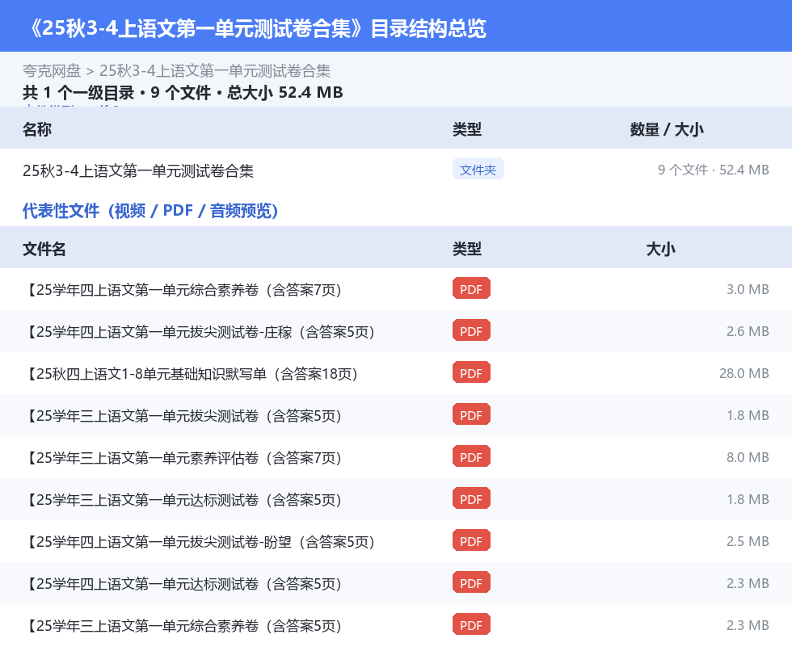
Task: Click PDF badge for 三上拔尖测试卷 row
Action: pyautogui.click(x=471, y=414)
